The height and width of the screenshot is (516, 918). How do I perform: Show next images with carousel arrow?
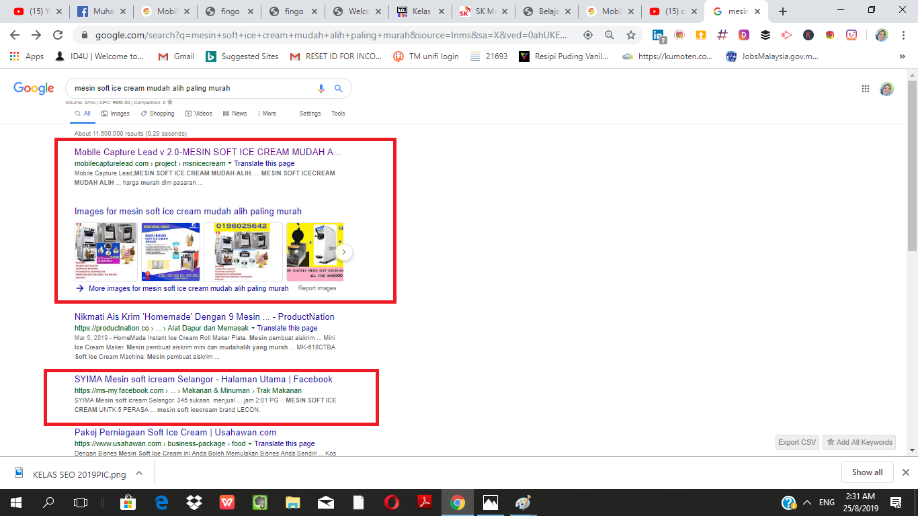(x=344, y=252)
